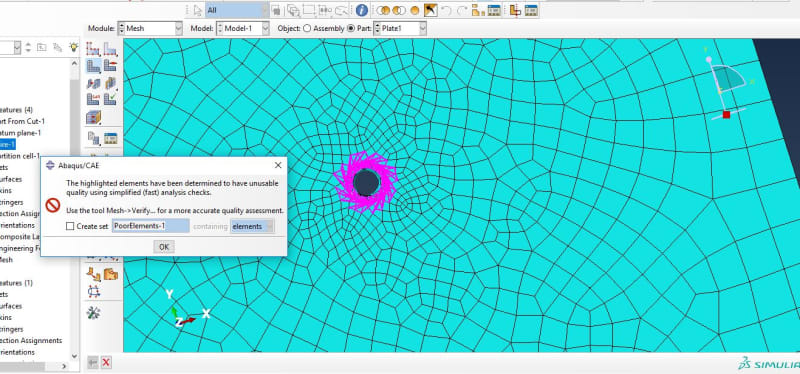Select Partition cell-1 tree item
Image resolution: width=800 pixels, height=374 pixels.
(x=20, y=156)
